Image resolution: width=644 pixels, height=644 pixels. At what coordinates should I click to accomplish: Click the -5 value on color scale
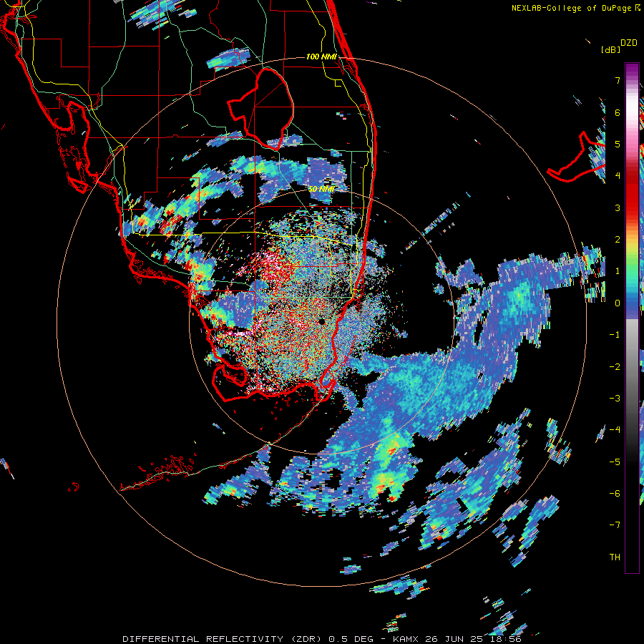click(615, 462)
